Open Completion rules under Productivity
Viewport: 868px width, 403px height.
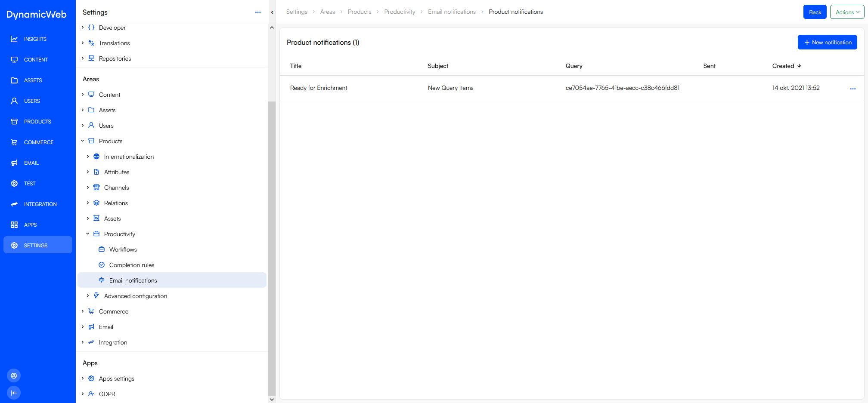(x=132, y=265)
